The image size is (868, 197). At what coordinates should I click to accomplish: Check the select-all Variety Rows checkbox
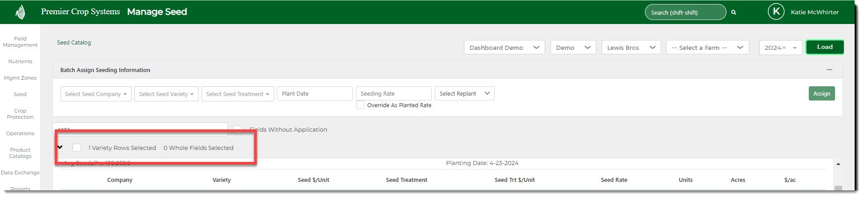77,148
